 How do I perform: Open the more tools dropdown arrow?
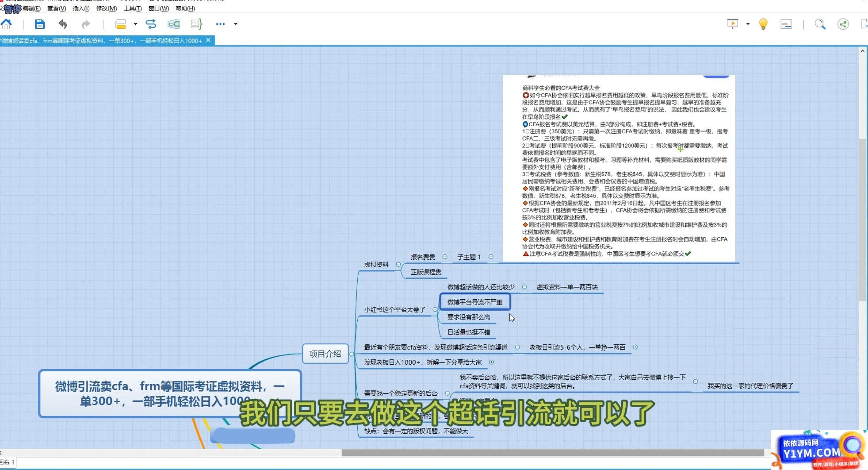pyautogui.click(x=236, y=24)
